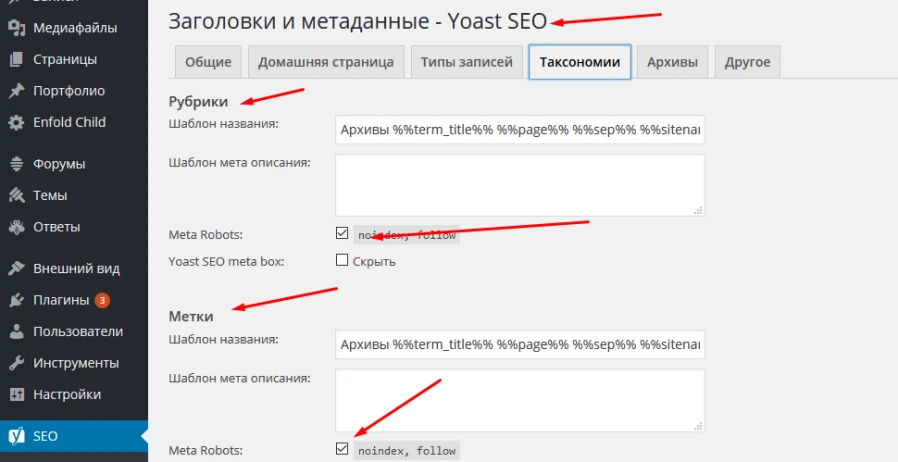Click the Плагины updates badge showing 3
Screen dimensions: 898x462
(x=102, y=300)
